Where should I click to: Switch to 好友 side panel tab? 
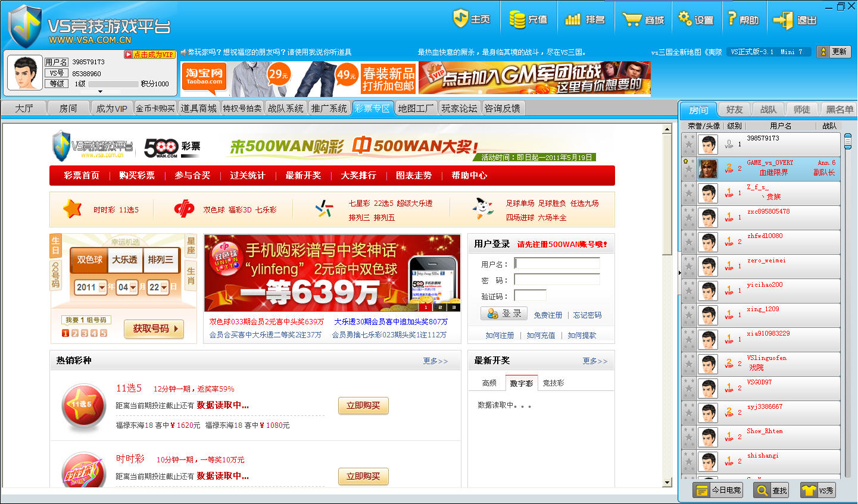[735, 109]
